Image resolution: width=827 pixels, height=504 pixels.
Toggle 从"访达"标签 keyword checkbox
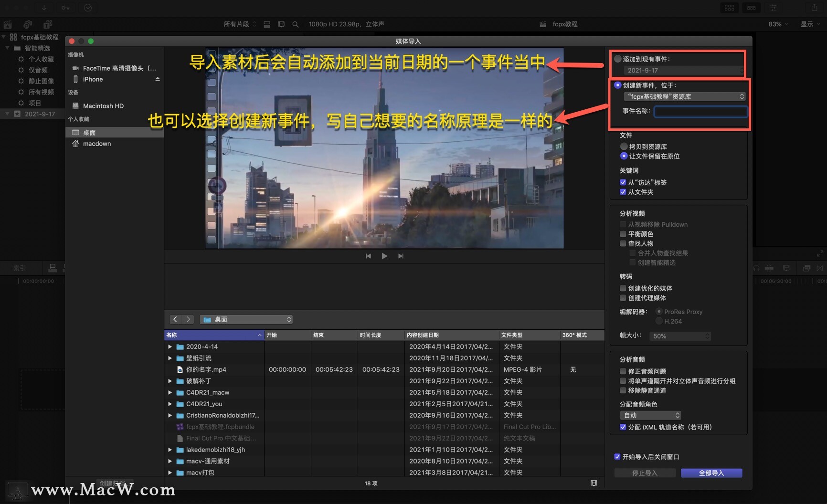(x=623, y=182)
